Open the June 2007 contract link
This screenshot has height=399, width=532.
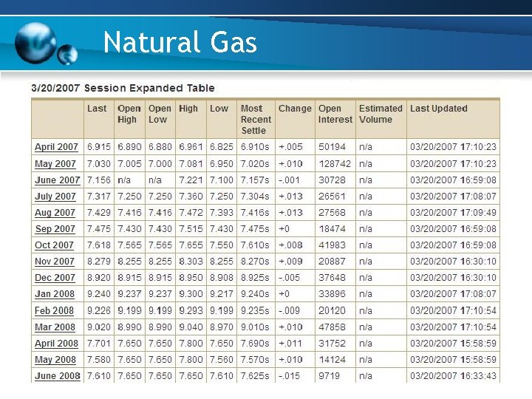(58, 180)
